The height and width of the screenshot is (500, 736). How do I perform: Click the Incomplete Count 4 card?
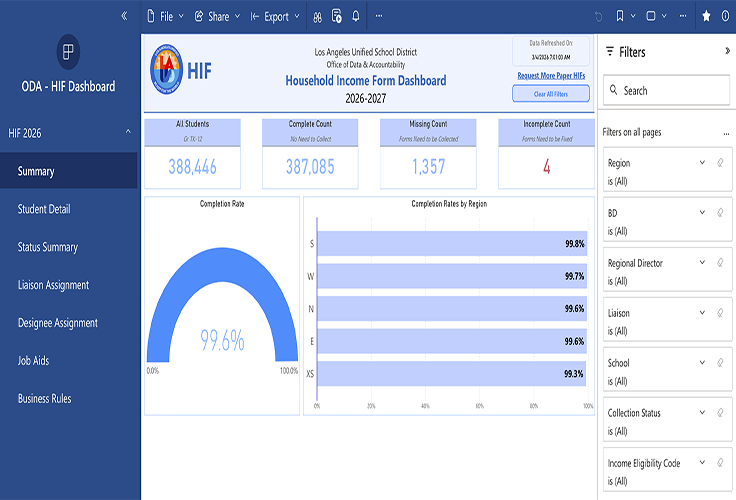(x=546, y=154)
